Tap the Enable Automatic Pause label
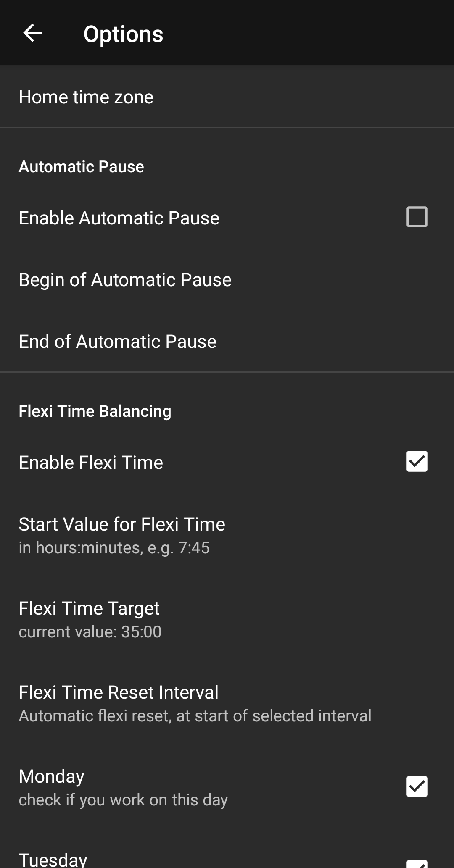 (x=119, y=218)
